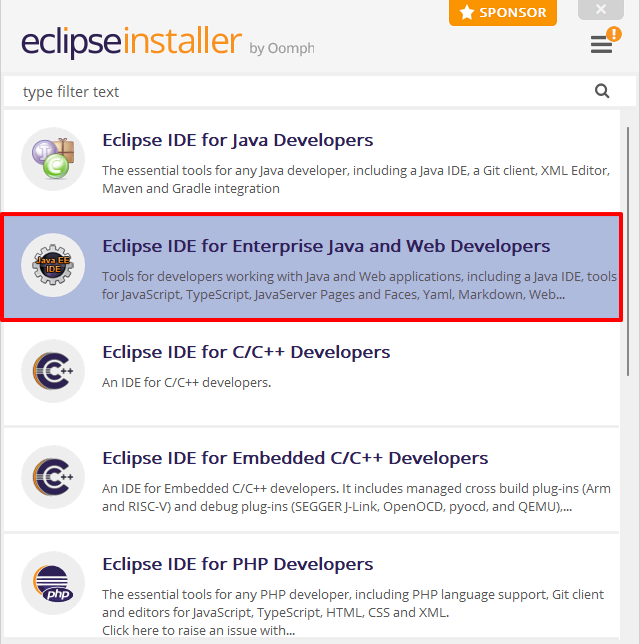The width and height of the screenshot is (640, 644).
Task: Close the Eclipse Installer window
Action: [601, 9]
